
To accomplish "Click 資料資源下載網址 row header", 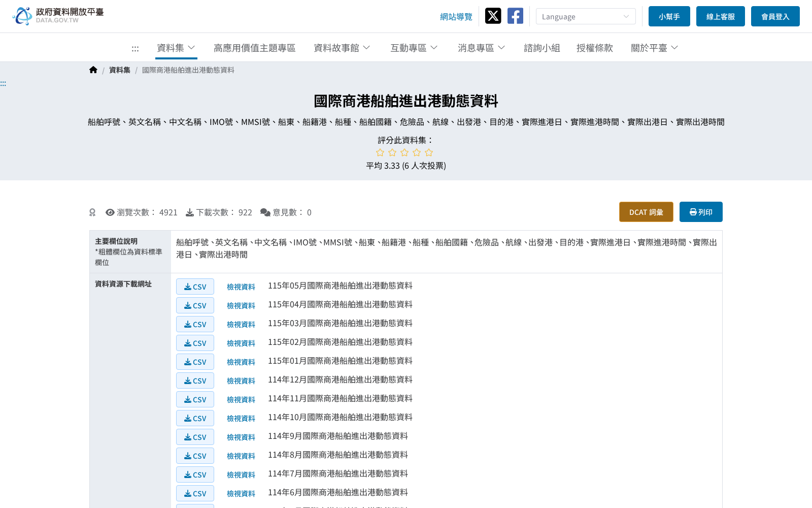I will point(123,284).
